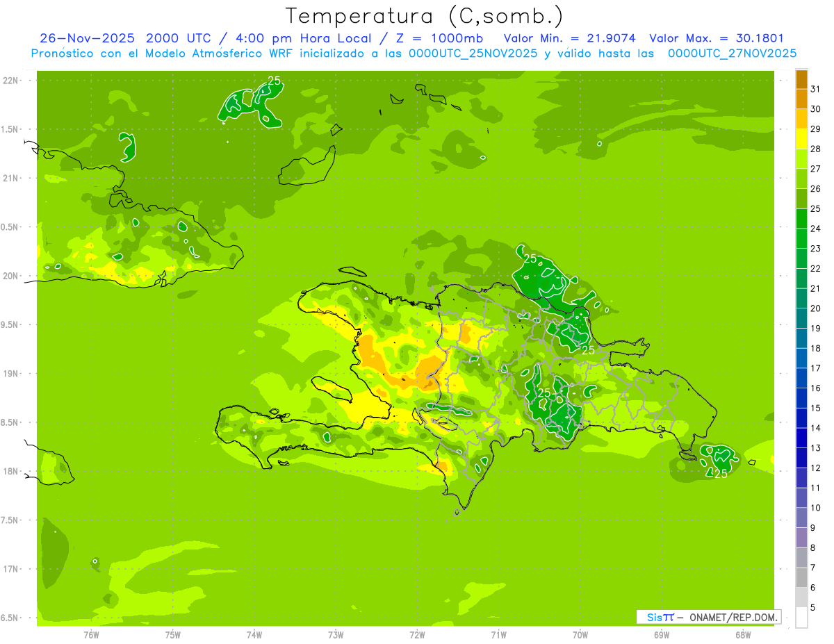This screenshot has height=644, width=834.
Task: Click the "0000UTC_27NOV2025" valid-until time
Action: point(732,53)
